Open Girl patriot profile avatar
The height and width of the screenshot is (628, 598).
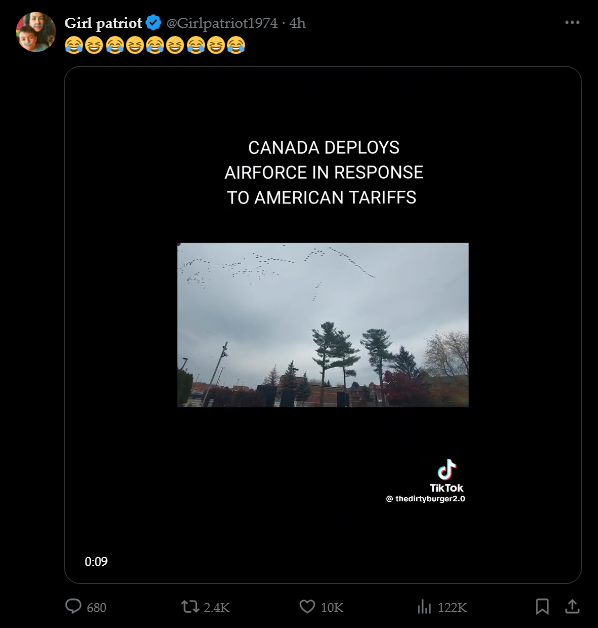coord(36,32)
